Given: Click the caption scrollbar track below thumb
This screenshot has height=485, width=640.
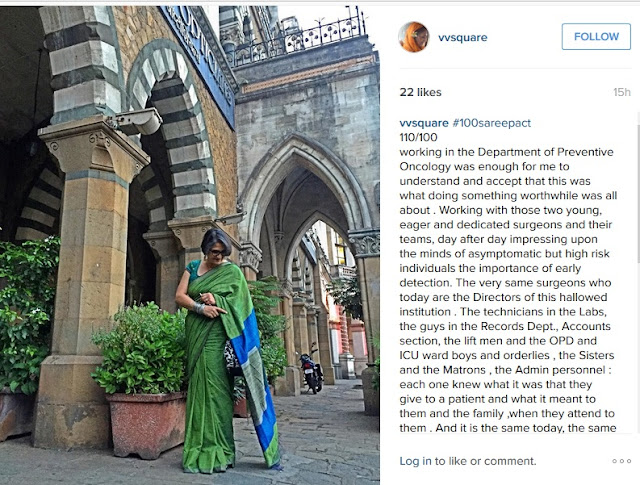Looking at the screenshot, I should pyautogui.click(x=638, y=347).
